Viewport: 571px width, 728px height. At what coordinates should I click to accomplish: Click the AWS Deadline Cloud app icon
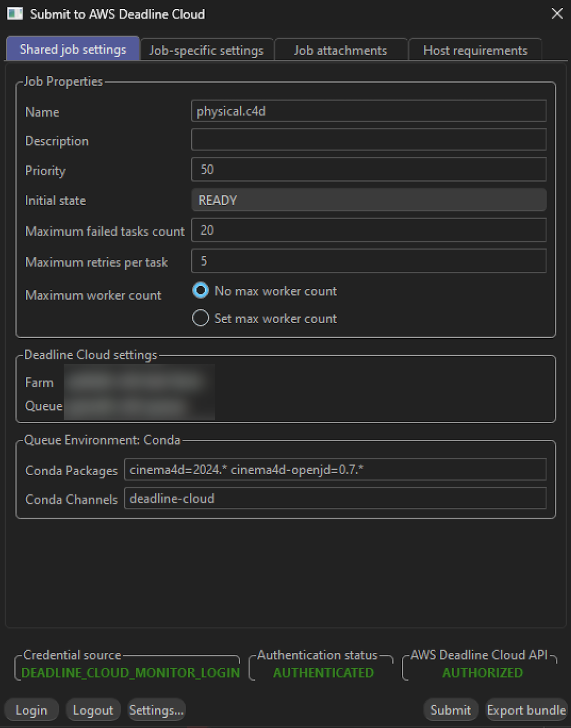(15, 14)
